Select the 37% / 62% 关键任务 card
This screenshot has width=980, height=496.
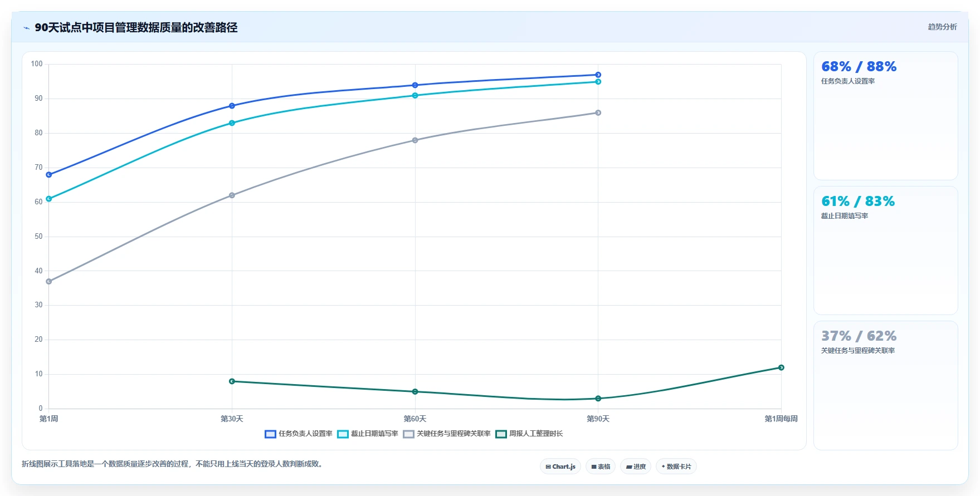[x=885, y=385]
